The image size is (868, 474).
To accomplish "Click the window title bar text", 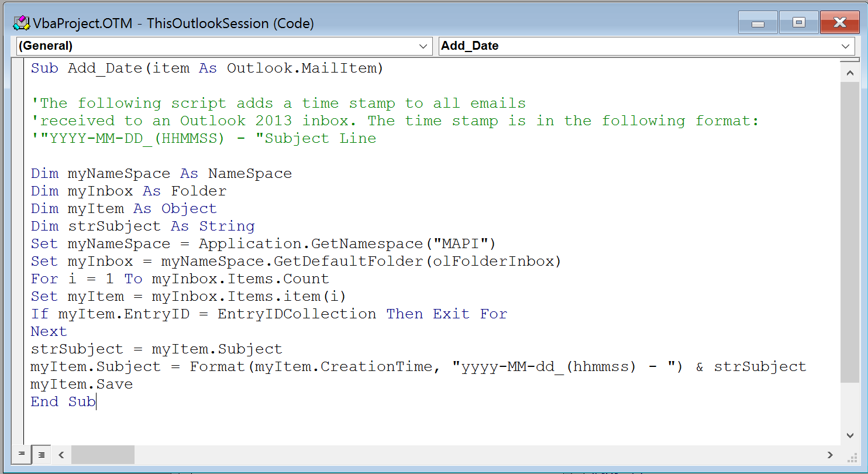I will coord(174,23).
